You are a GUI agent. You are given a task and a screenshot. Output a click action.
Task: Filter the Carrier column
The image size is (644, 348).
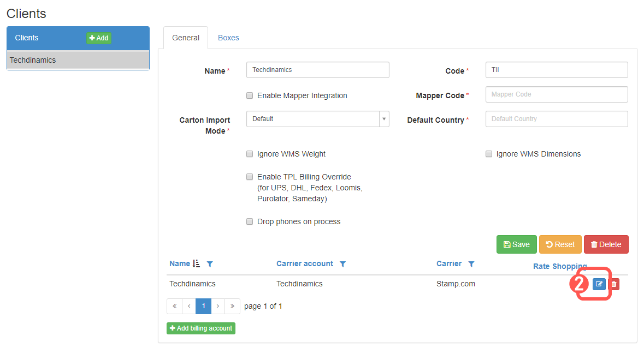coord(471,264)
